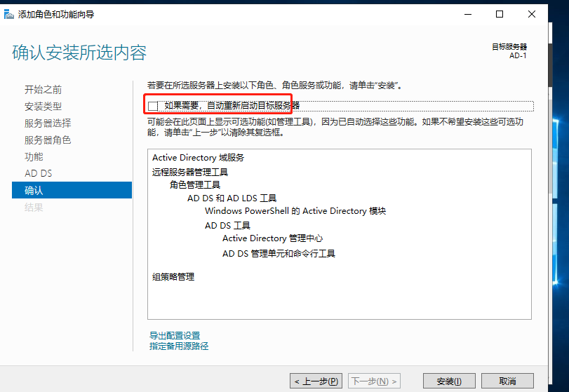The height and width of the screenshot is (392, 569).
Task: Minimize the 添加角色和功能向导 window
Action: (x=468, y=14)
